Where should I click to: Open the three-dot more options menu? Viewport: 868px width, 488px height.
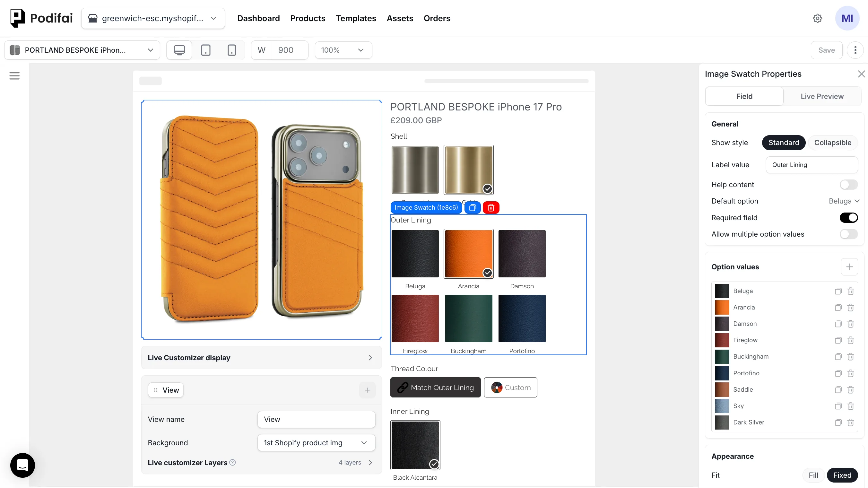click(855, 50)
